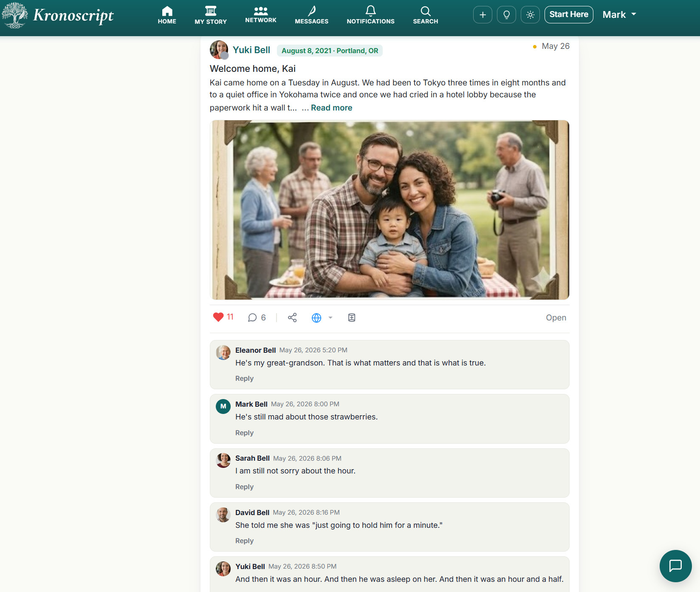This screenshot has width=700, height=592.
Task: Click Open on the post
Action: pos(556,318)
